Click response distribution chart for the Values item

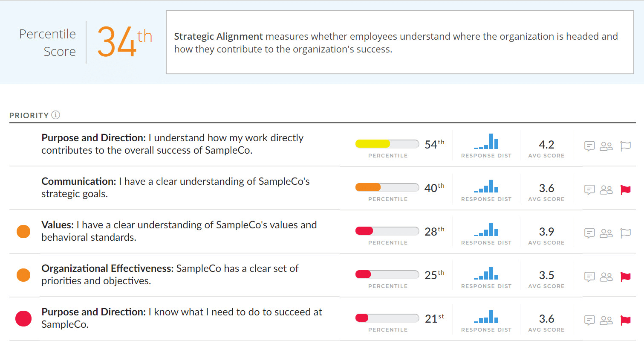click(486, 230)
